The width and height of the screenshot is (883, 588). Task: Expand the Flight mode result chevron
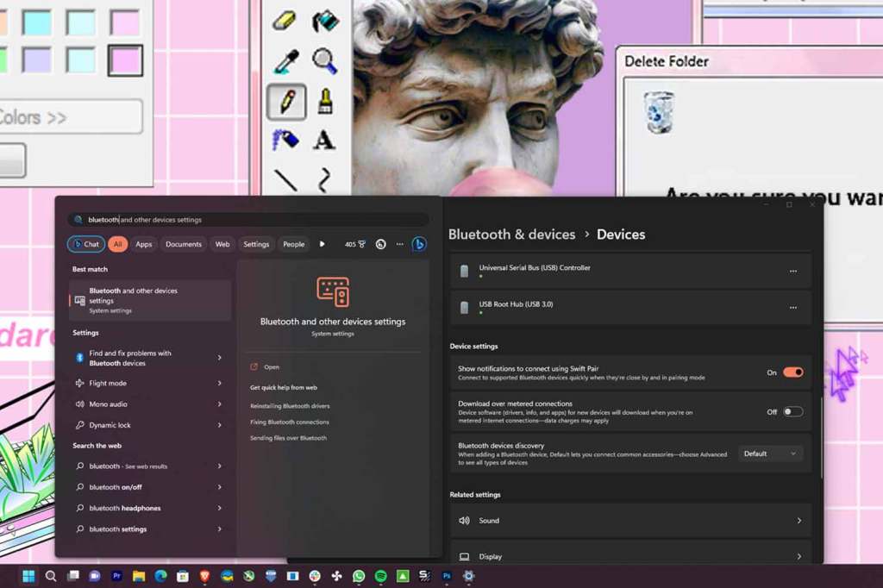coord(220,383)
